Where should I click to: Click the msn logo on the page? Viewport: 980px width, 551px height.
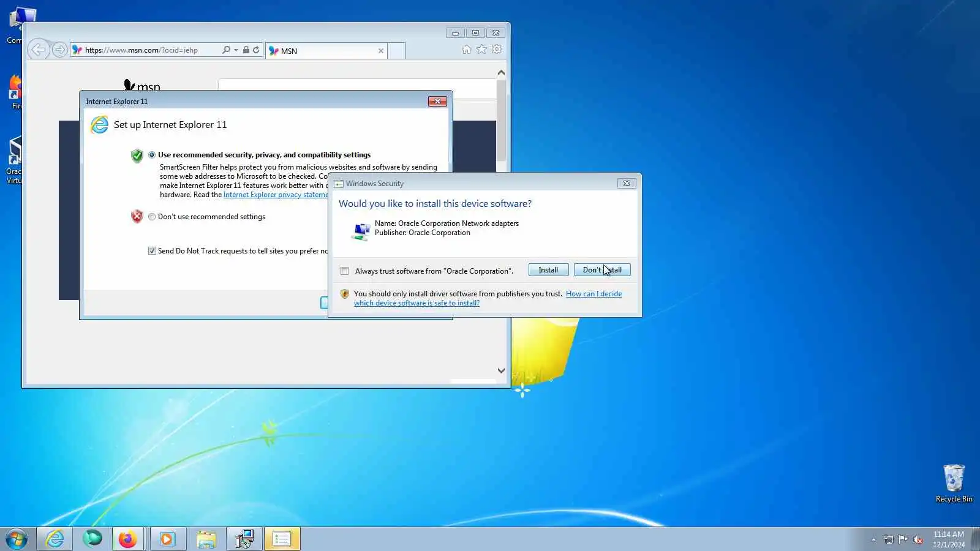(142, 86)
